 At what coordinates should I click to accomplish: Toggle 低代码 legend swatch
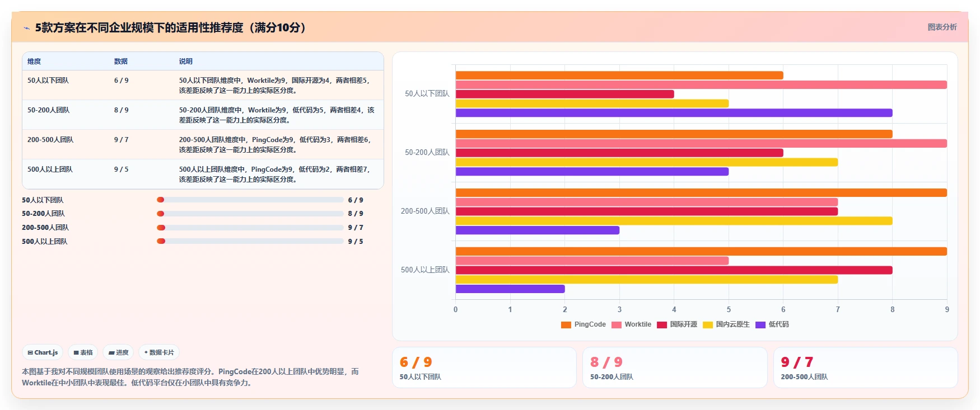point(760,324)
